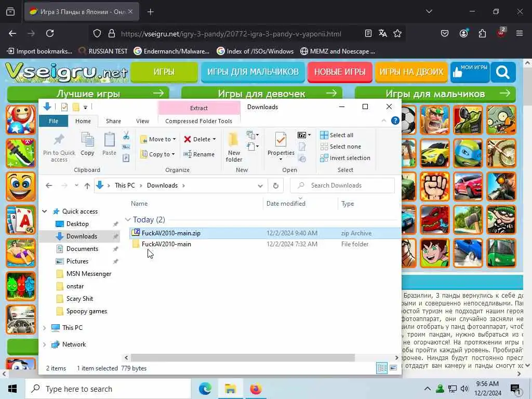Click ИГРЫ НА ДВОИХ site button

[411, 72]
